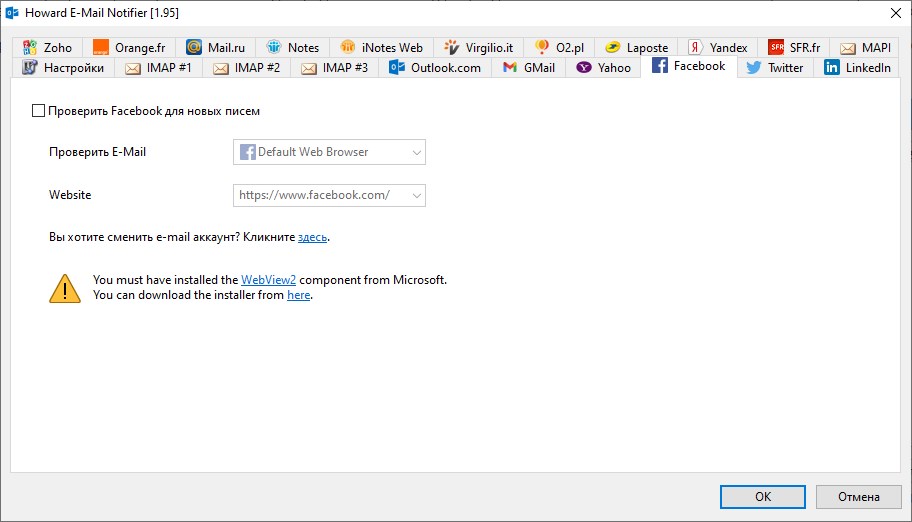Select the Orange.fr tab icon
912x522 pixels.
pos(101,47)
